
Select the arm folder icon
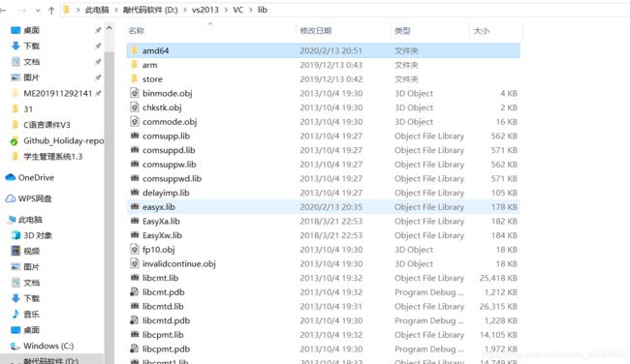135,65
